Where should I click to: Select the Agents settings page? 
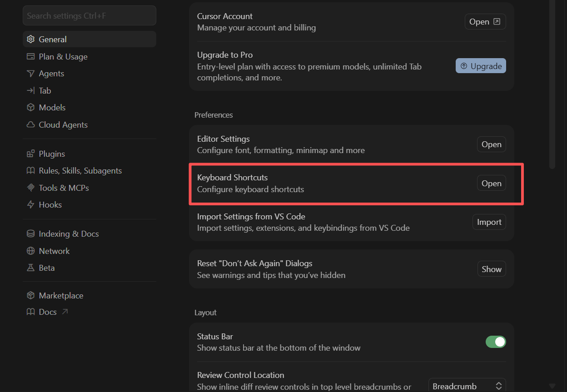(x=90, y=74)
